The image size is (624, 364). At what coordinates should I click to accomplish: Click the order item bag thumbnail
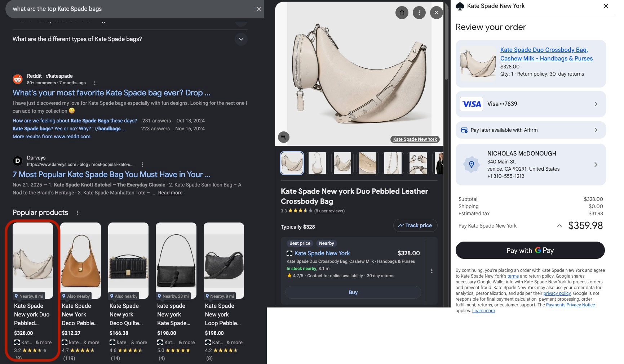click(478, 64)
